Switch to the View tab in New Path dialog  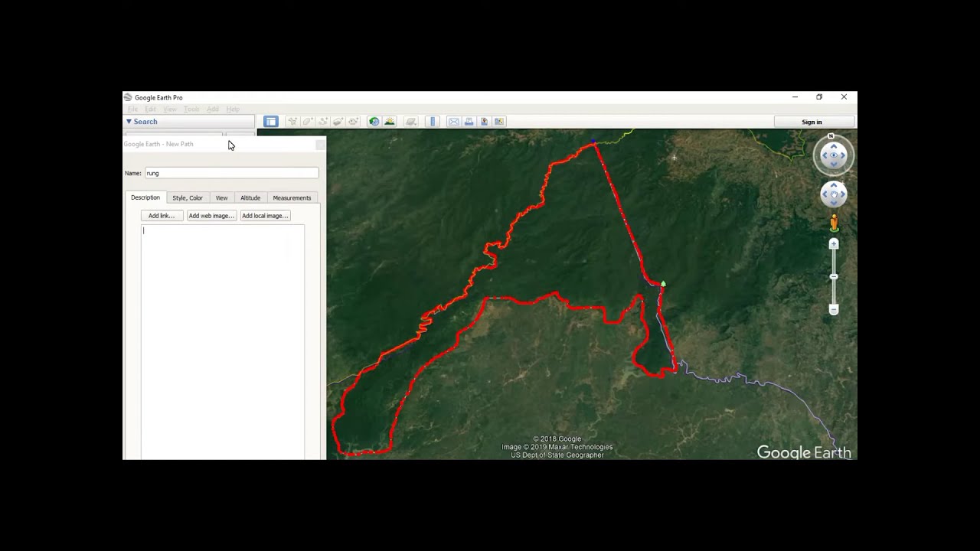[221, 197]
